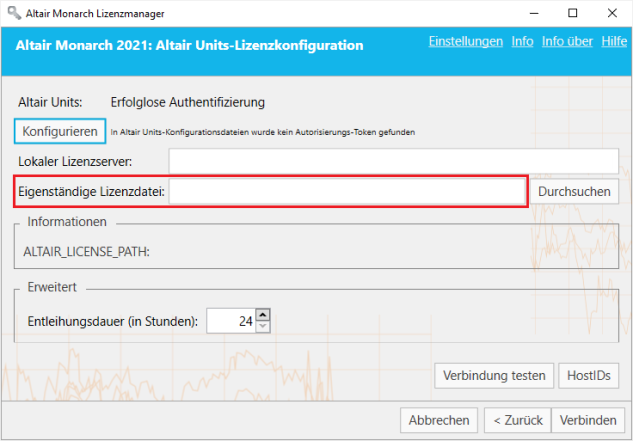Image resolution: width=633 pixels, height=441 pixels.
Task: Click the Erfolglose Authentifizierung status text
Action: tap(188, 103)
